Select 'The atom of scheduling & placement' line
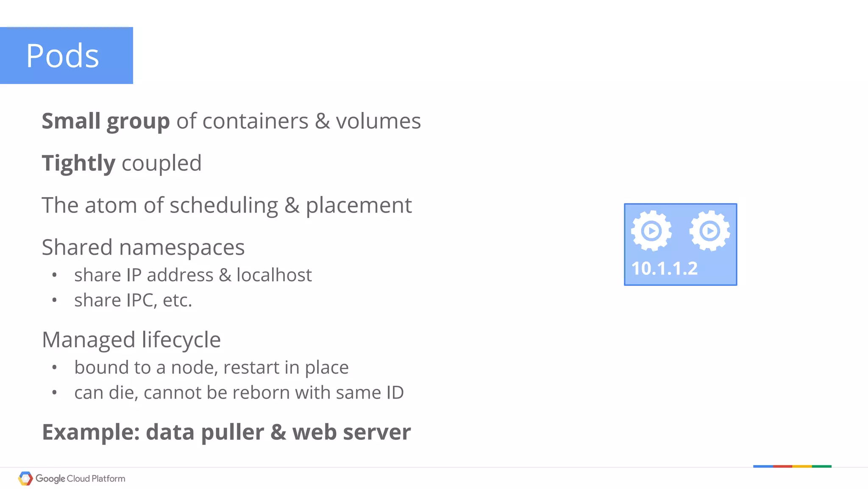 226,206
